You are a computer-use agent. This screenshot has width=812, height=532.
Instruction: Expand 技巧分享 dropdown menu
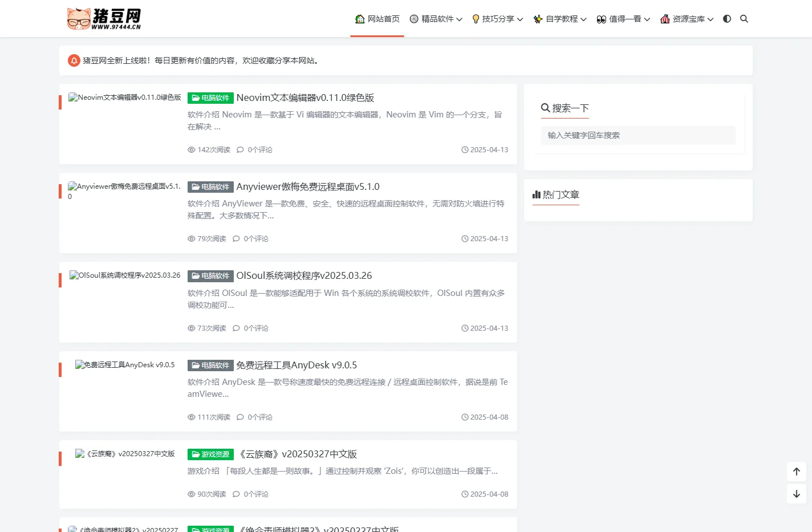(497, 19)
